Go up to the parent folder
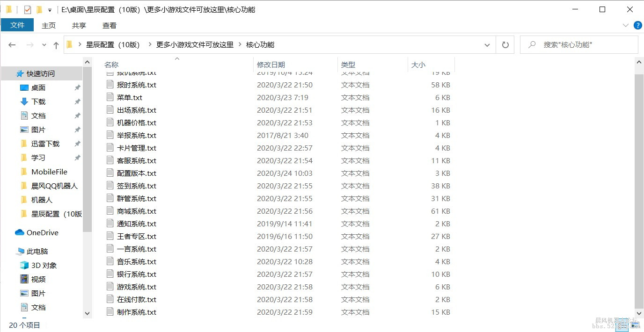Viewport: 644px width, 332px height. (56, 44)
